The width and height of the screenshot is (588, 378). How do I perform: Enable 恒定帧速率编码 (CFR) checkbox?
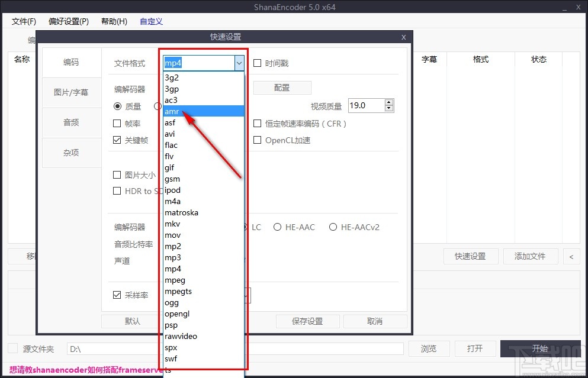click(x=257, y=123)
